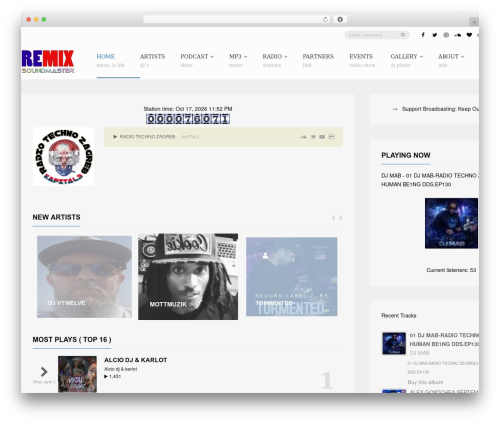Viewport: 500px width, 423px height.
Task: Open the Artists menu item
Action: [x=152, y=57]
